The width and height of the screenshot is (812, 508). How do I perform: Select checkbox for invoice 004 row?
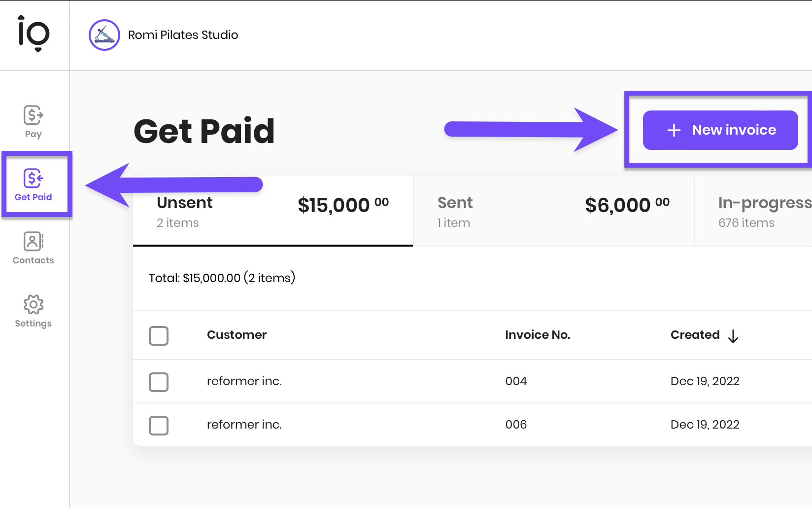[x=159, y=382]
